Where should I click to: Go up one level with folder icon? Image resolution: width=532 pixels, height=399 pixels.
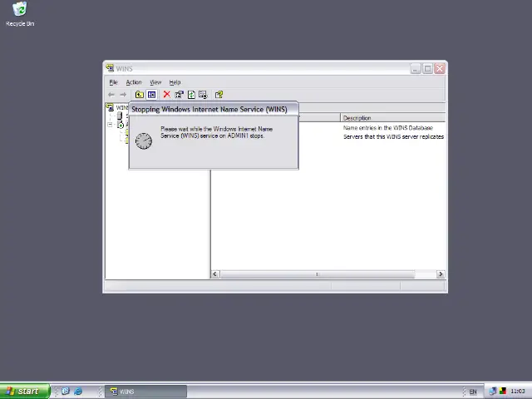(140, 95)
